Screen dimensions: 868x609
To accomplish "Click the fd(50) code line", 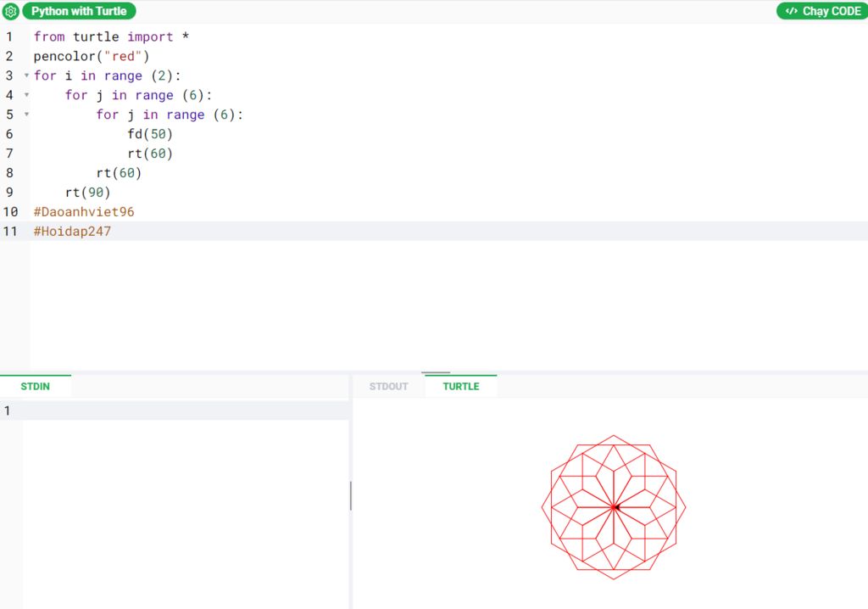I will [x=150, y=134].
